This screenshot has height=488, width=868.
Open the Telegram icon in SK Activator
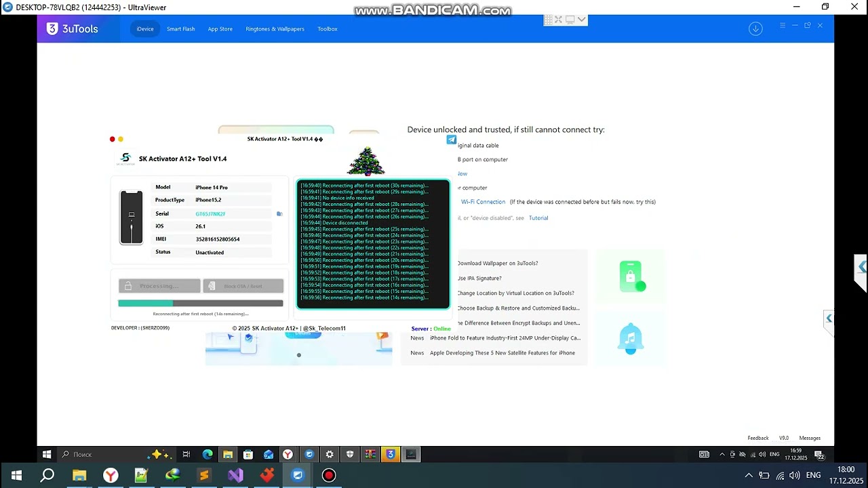[452, 139]
